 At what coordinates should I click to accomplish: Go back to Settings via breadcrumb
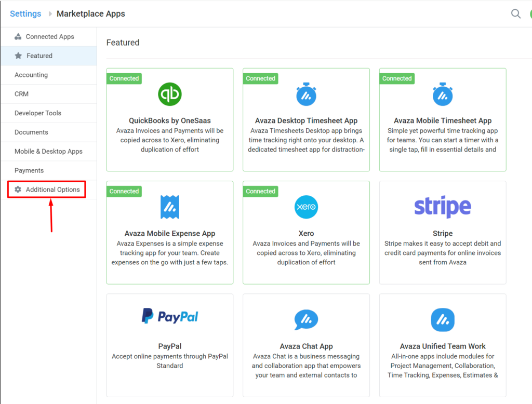pos(25,14)
